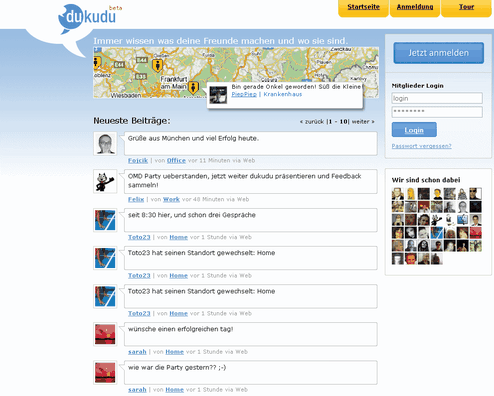494x396 pixels.
Task: Open the Startseite tab
Action: [x=363, y=7]
